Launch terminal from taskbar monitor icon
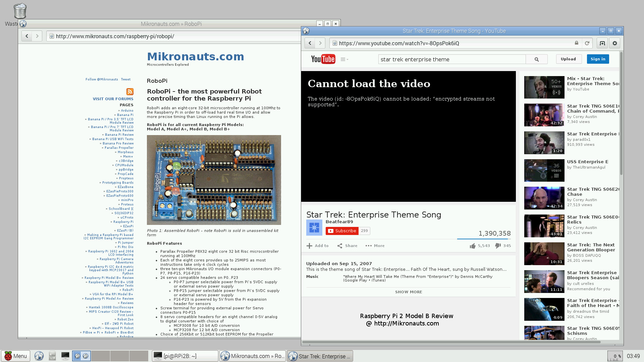644x362 pixels. click(x=65, y=356)
